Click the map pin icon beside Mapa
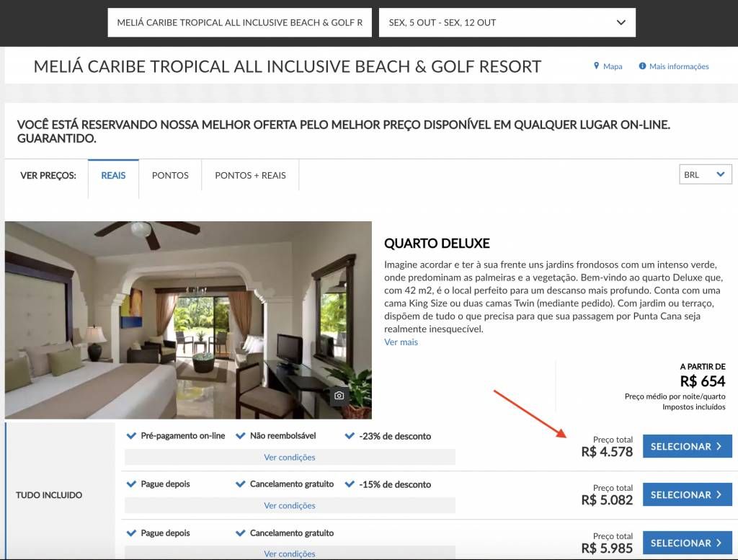The height and width of the screenshot is (560, 738). coord(596,66)
